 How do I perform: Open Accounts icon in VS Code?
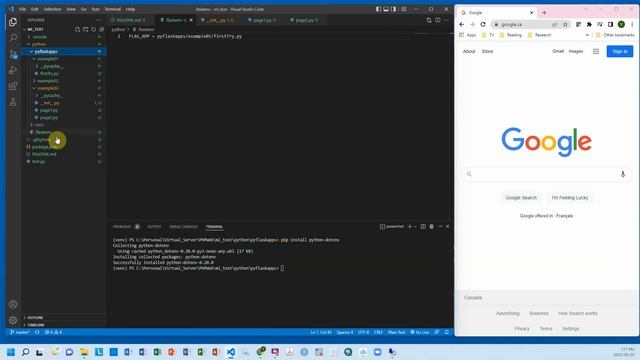[13, 304]
